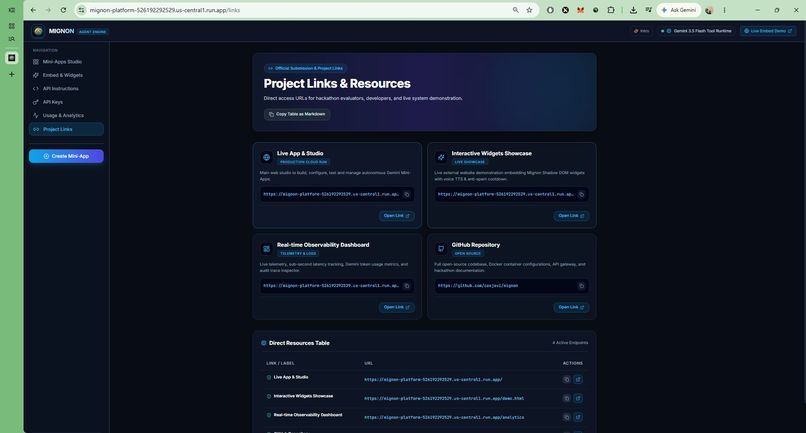The height and width of the screenshot is (433, 806).
Task: Click the GitHub Repository card icon
Action: [x=441, y=249]
